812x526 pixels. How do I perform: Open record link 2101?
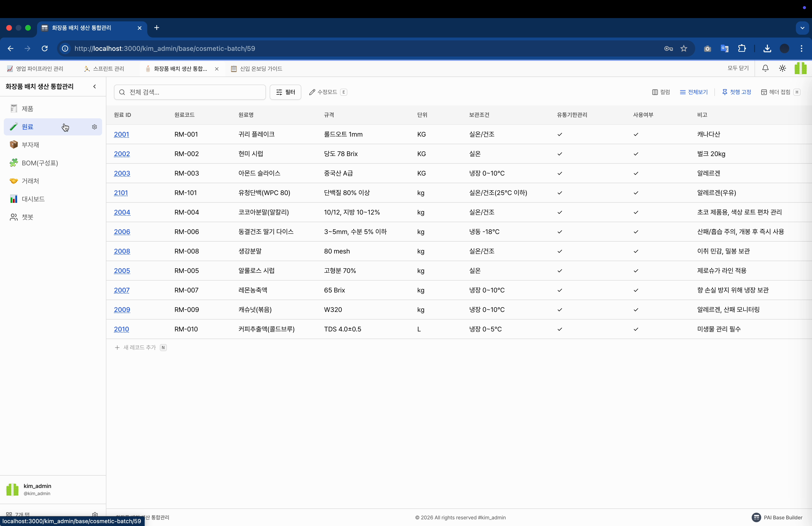coord(121,193)
